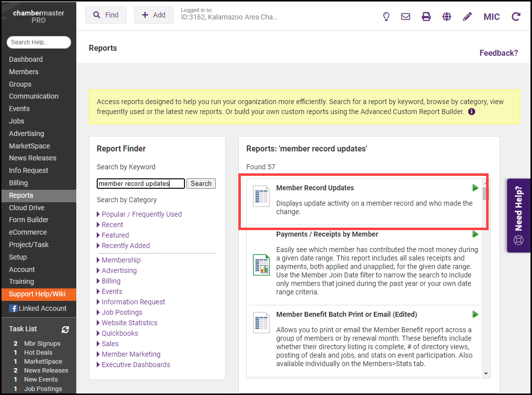Click the Search button in Report Finder
Image resolution: width=532 pixels, height=395 pixels.
(x=201, y=183)
